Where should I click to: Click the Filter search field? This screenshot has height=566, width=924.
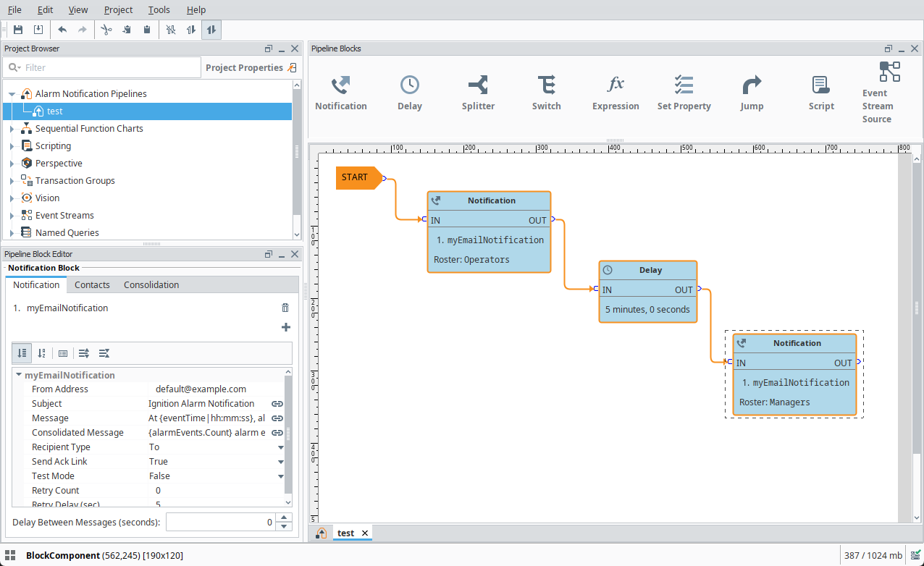(x=101, y=67)
